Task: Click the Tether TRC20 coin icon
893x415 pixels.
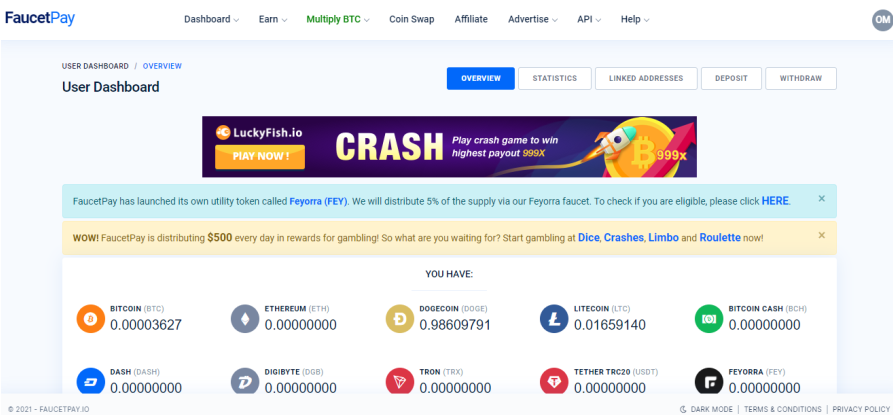Action: [554, 381]
